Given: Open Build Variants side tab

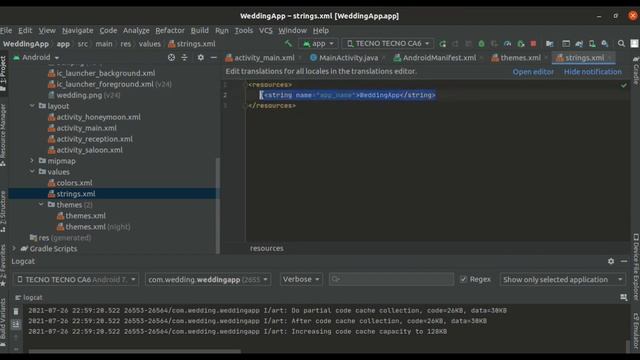Looking at the screenshot, I should [x=3, y=322].
